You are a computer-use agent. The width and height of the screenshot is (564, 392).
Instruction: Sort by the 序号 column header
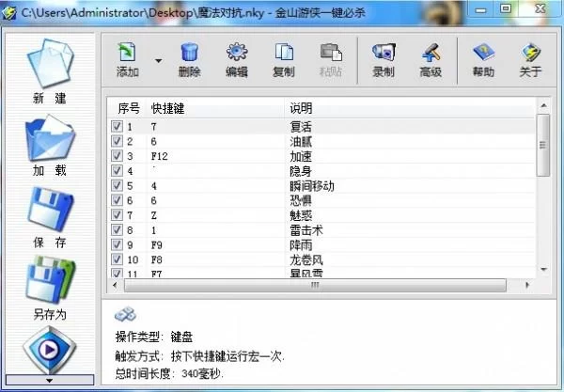[129, 108]
